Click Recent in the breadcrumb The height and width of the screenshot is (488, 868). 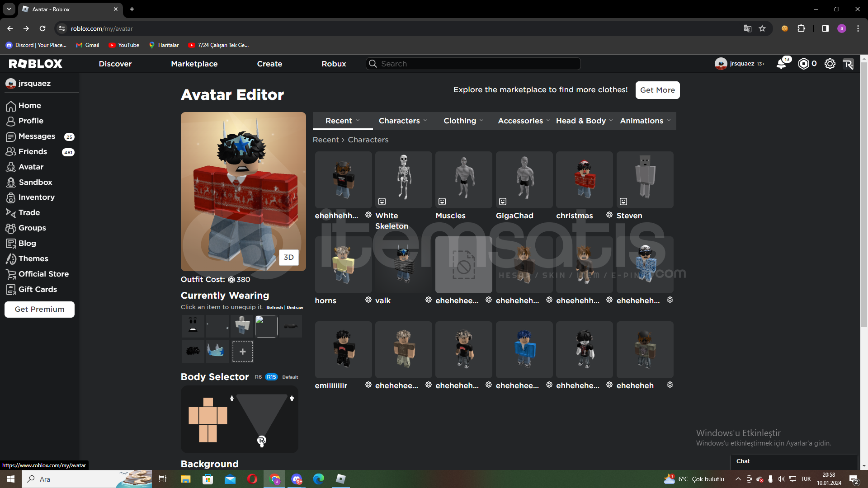[325, 140]
